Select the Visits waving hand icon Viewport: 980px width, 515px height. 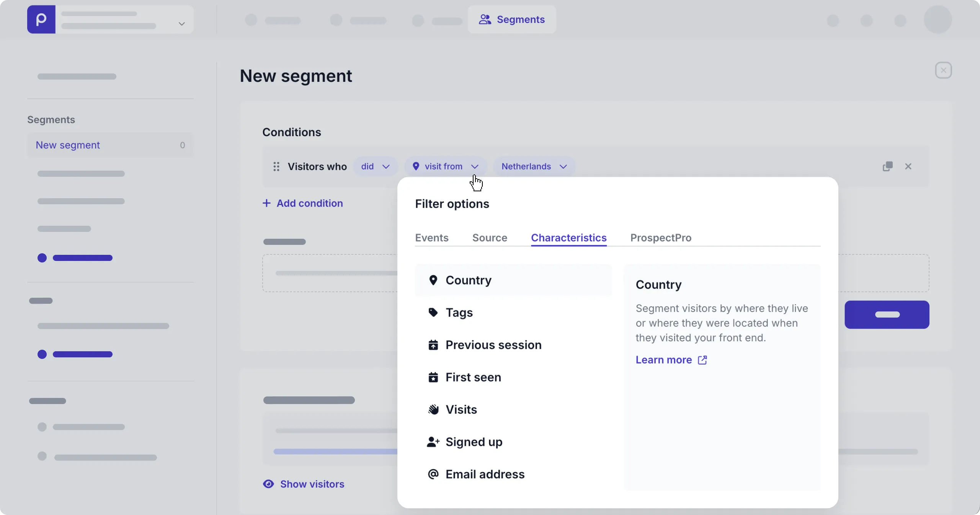(433, 410)
